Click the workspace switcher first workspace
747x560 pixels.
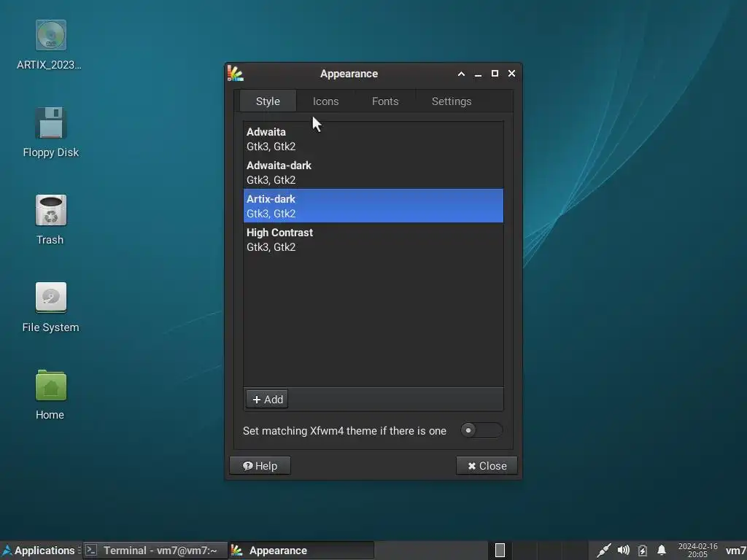(500, 551)
